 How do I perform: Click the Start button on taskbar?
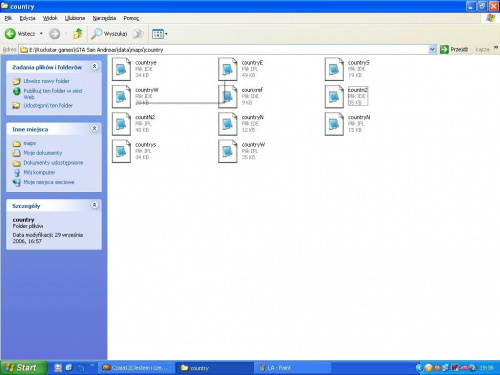click(x=22, y=368)
